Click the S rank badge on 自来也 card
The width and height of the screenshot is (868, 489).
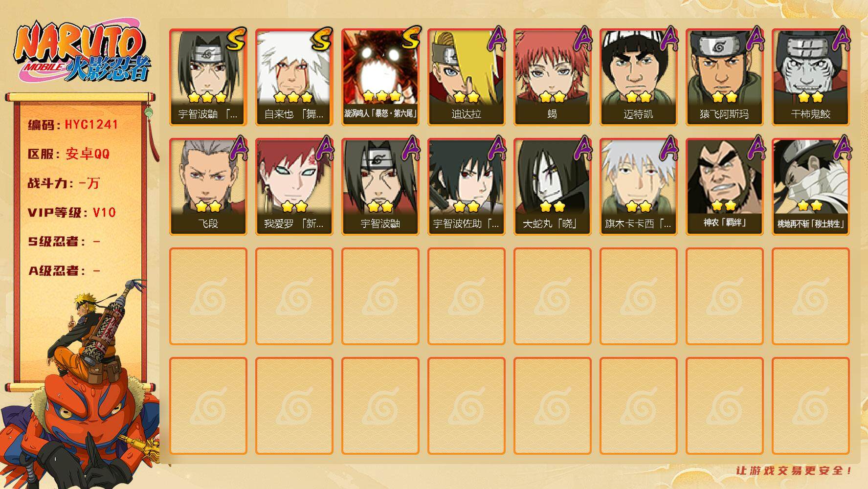(x=322, y=39)
